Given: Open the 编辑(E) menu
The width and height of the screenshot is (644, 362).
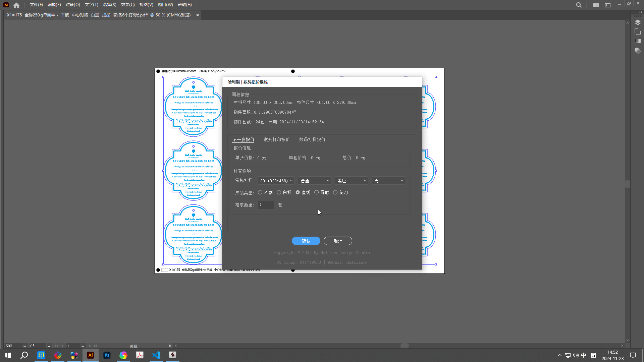Looking at the screenshot, I should pyautogui.click(x=54, y=5).
